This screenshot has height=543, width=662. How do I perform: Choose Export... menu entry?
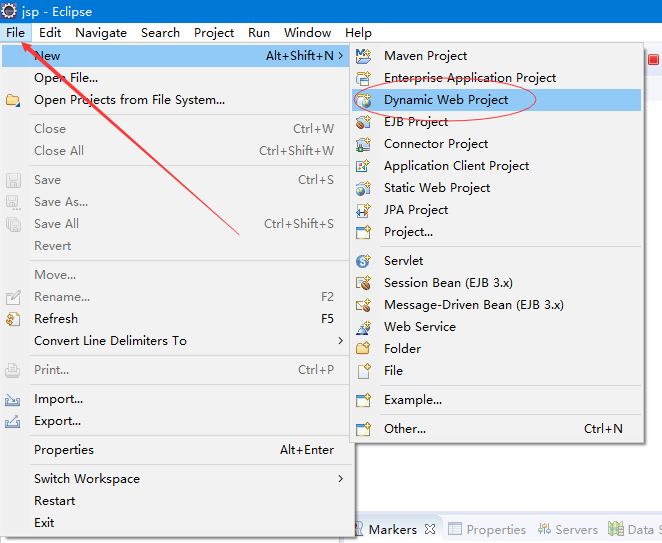176,421
